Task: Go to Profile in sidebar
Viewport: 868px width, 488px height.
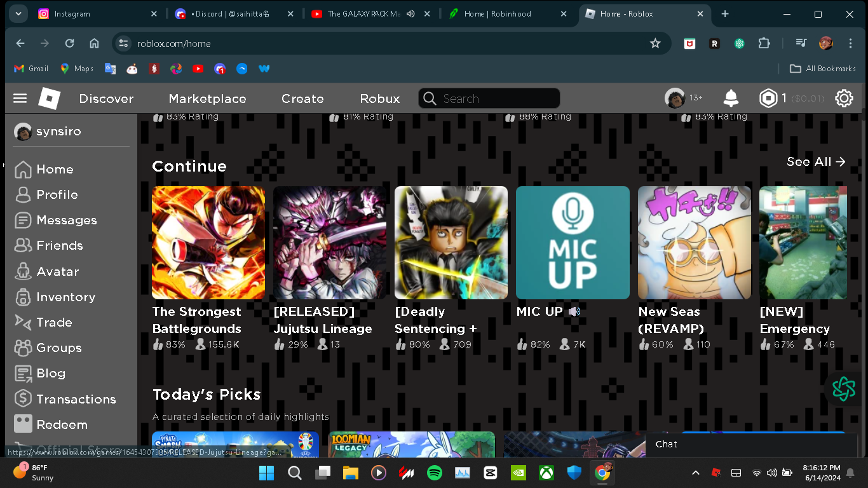Action: click(x=46, y=194)
